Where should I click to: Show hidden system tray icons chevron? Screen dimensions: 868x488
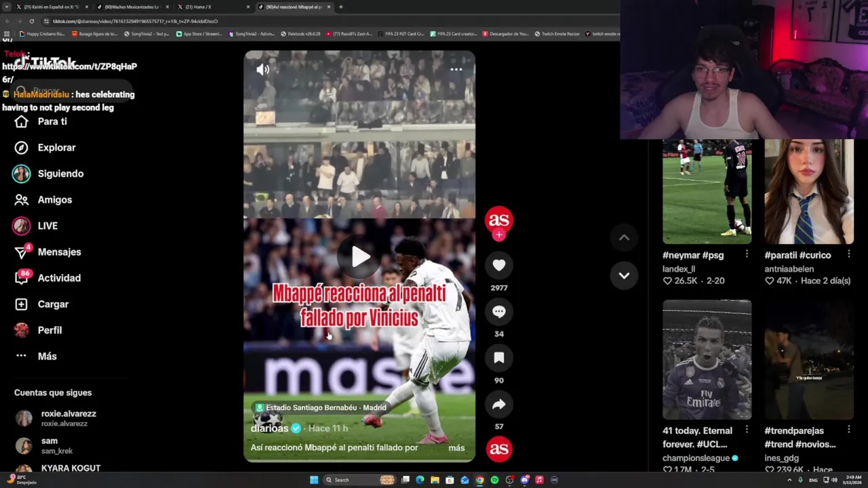(x=789, y=480)
